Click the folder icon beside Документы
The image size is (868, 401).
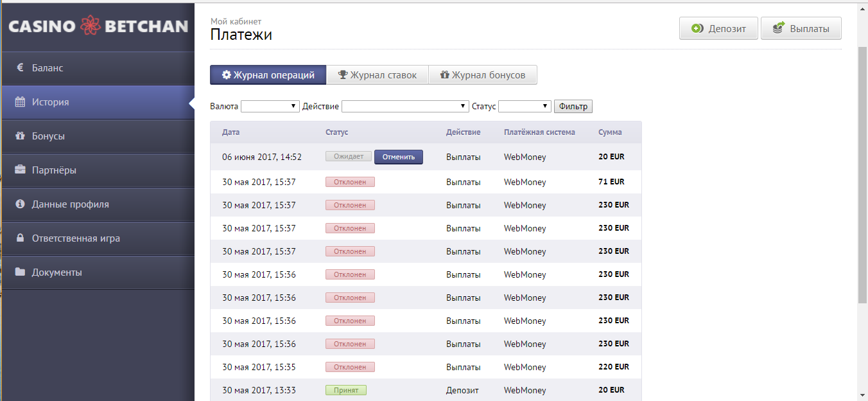click(x=20, y=272)
